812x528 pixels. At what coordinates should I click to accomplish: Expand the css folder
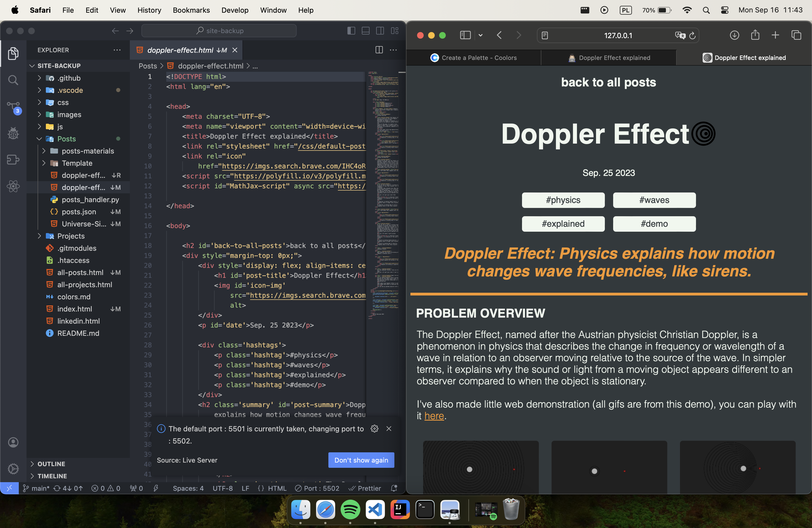coord(78,102)
